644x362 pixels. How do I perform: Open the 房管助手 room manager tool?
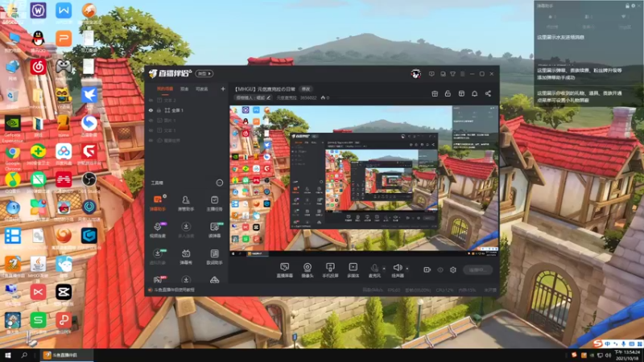click(x=186, y=203)
